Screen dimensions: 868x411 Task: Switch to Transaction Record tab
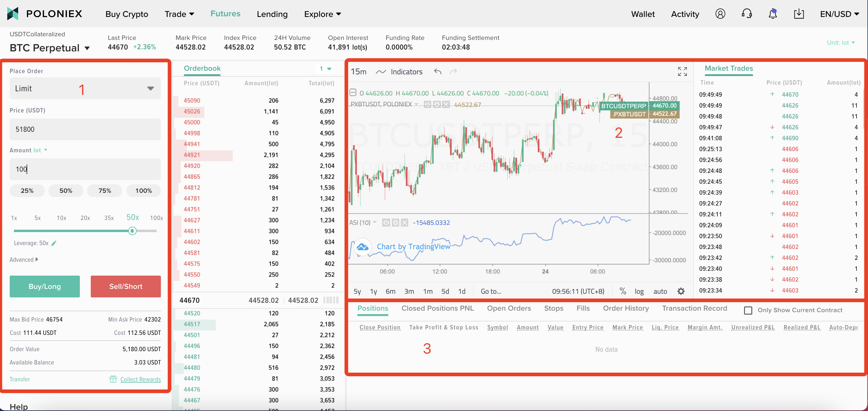point(694,308)
